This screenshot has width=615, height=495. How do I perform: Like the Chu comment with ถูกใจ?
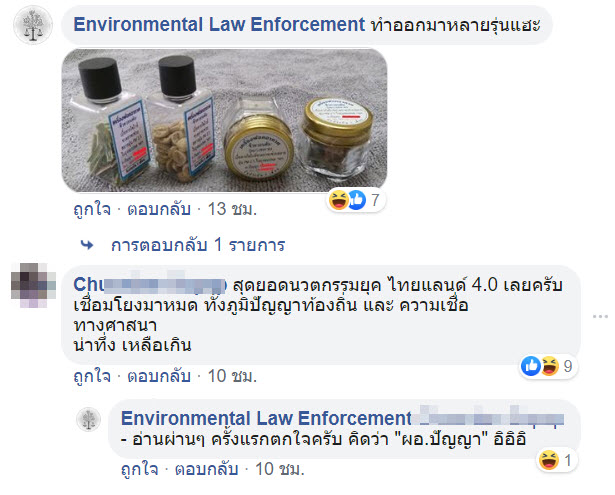point(92,376)
